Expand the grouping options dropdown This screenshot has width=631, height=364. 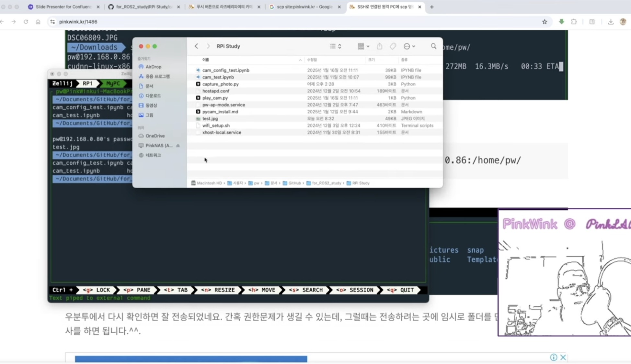tap(363, 46)
